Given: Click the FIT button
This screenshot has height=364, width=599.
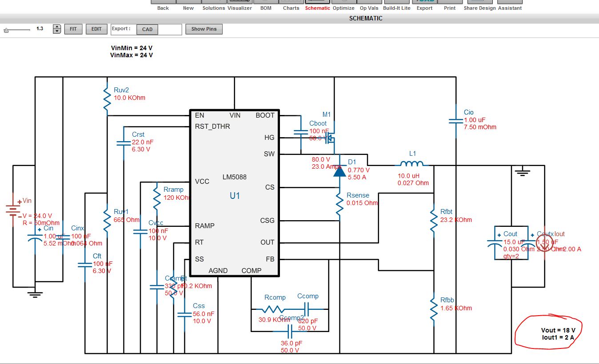Looking at the screenshot, I should pyautogui.click(x=73, y=29).
